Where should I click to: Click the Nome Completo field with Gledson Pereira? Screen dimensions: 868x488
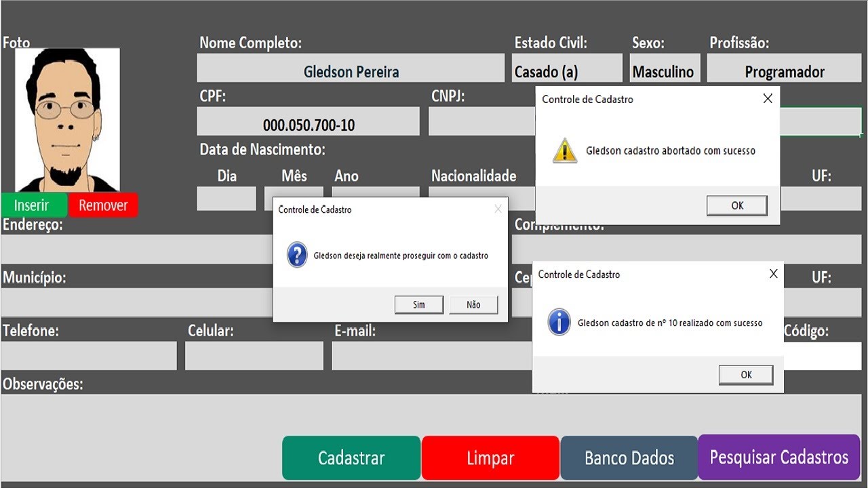tap(351, 68)
